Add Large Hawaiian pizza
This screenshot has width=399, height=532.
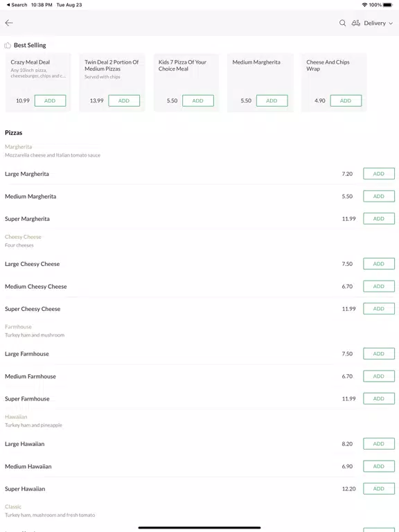[379, 444]
